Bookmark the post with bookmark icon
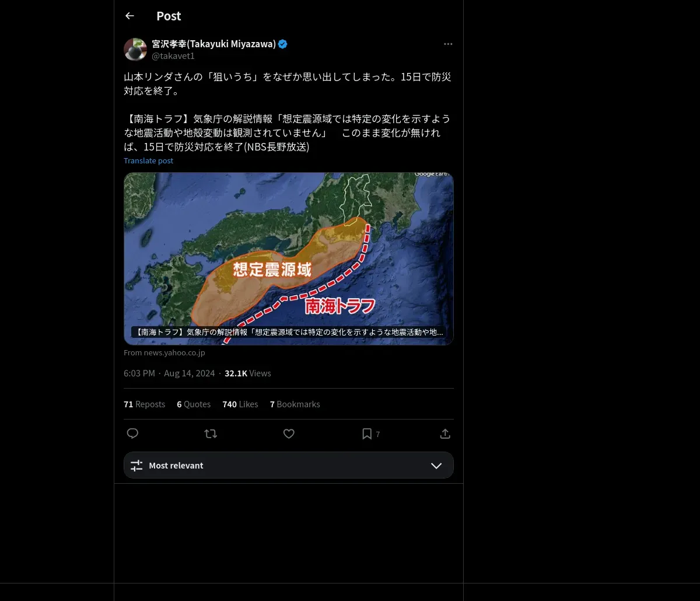700x601 pixels. coord(367,434)
